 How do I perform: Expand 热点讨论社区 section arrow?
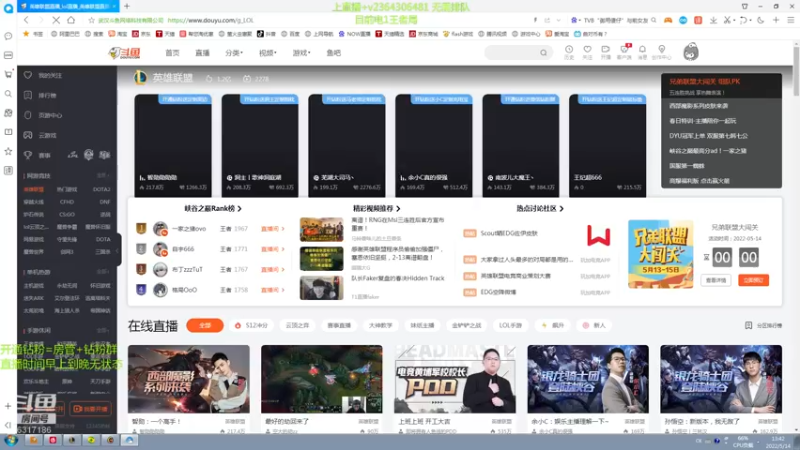561,209
